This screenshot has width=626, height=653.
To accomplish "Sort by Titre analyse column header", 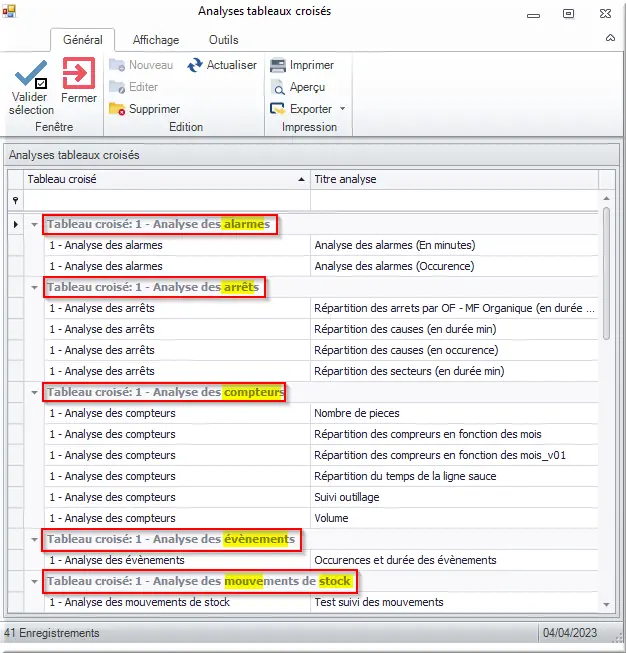I will click(x=454, y=179).
